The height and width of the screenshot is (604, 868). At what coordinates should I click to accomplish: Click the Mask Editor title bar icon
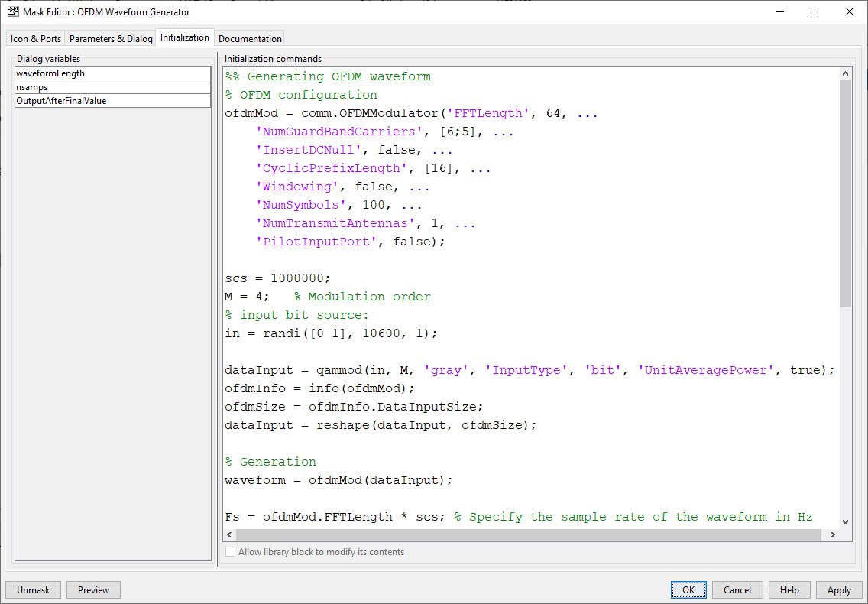tap(13, 11)
